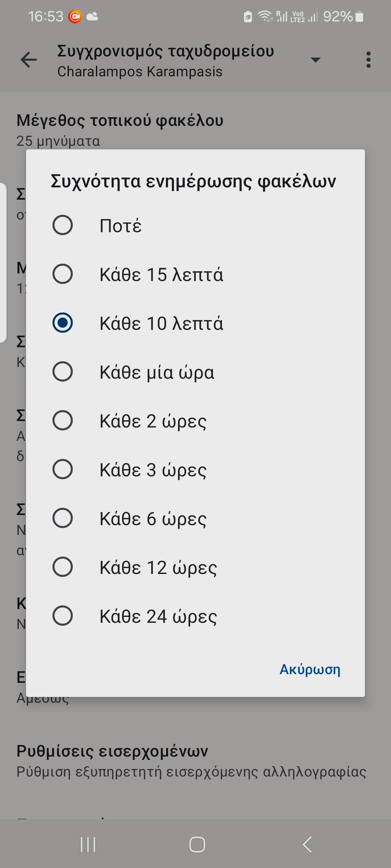
Task: Choose Κάθε 12 ώρες option
Action: pos(195,567)
